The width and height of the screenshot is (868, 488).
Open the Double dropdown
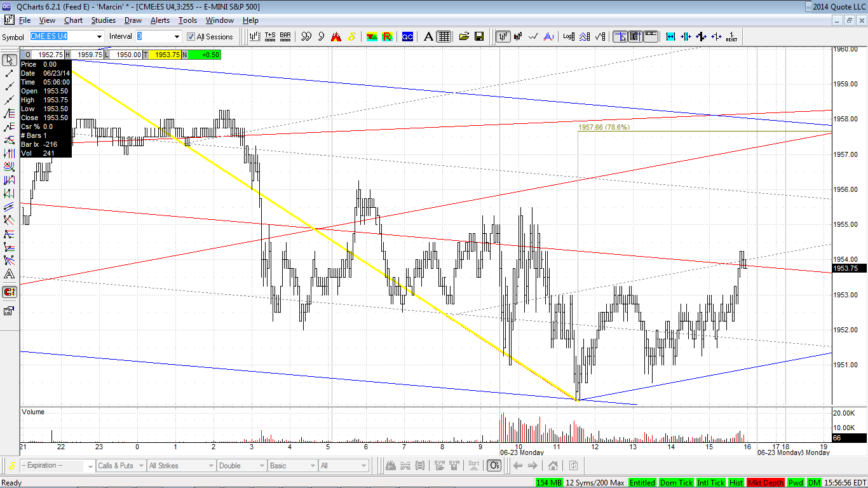pyautogui.click(x=241, y=466)
